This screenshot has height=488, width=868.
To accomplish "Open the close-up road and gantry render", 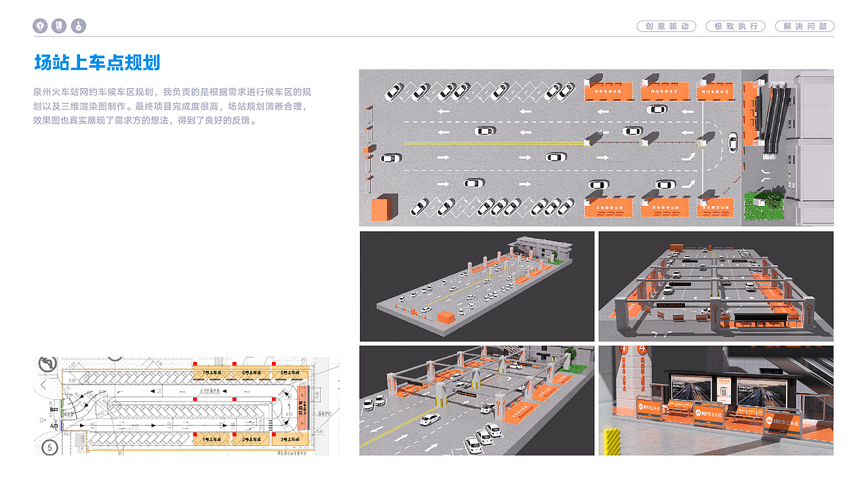I will 477,401.
